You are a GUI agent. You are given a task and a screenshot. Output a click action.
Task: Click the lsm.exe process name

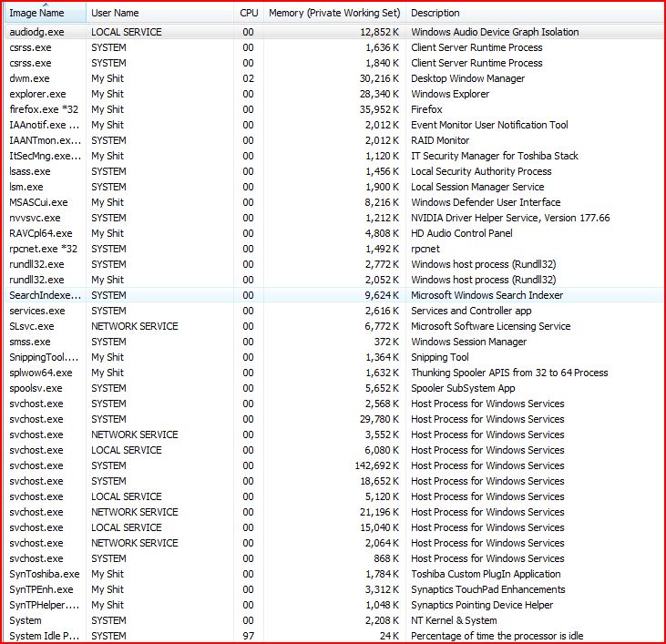coord(26,187)
